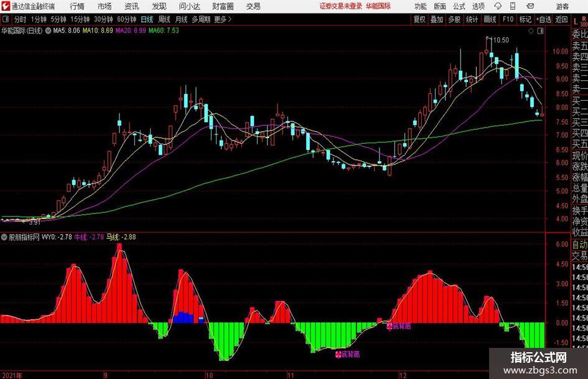Image resolution: width=588 pixels, height=379 pixels.
Task: Click the first pink 底背离 marker icon
Action: pyautogui.click(x=338, y=354)
